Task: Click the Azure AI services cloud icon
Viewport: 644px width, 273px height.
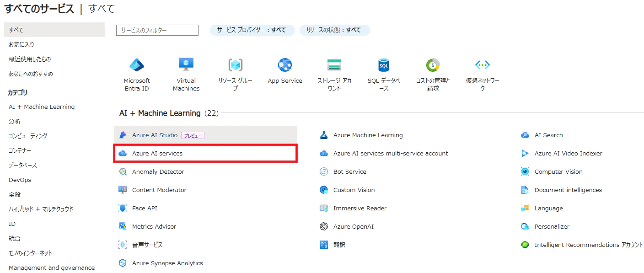Action: [123, 153]
